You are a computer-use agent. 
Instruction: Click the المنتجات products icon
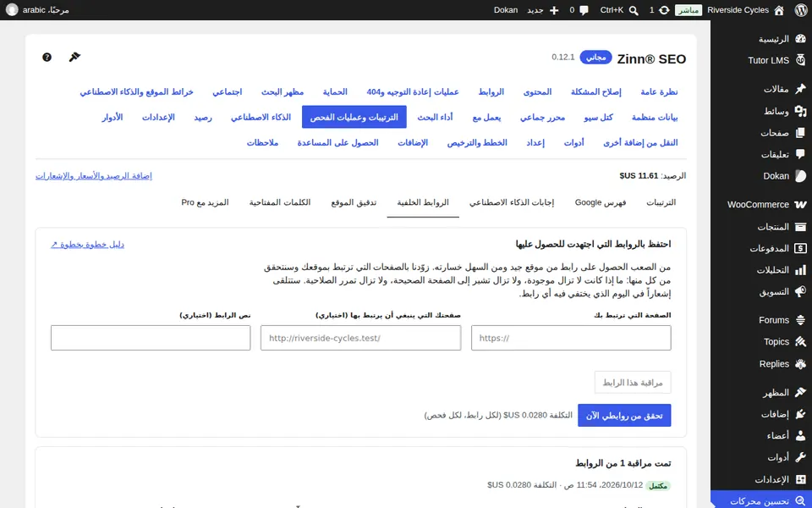[x=801, y=227]
